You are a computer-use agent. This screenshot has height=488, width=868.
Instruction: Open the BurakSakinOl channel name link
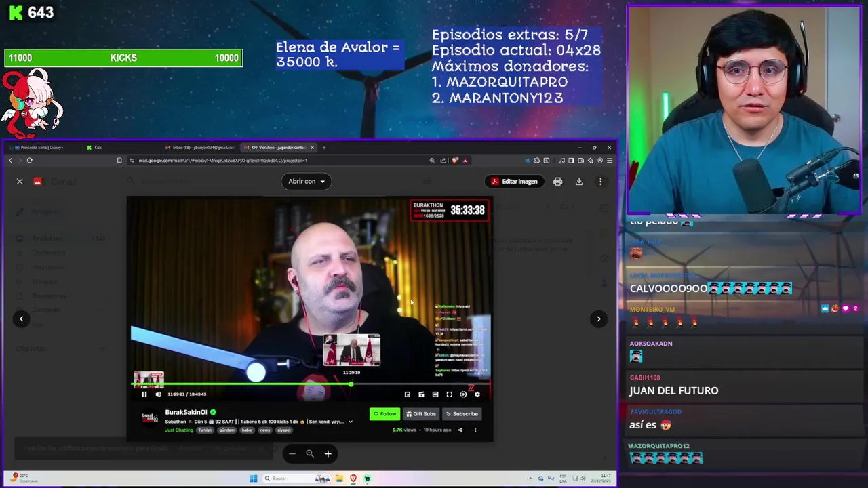(186, 412)
